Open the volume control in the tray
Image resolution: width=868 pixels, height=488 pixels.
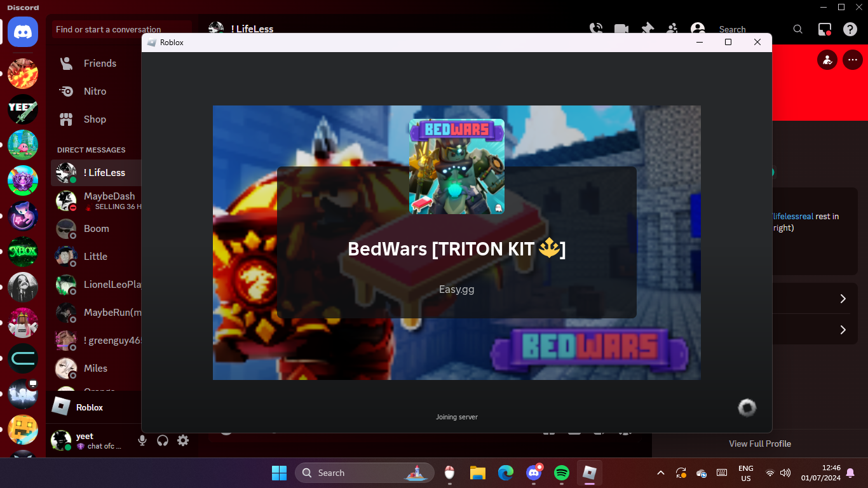tap(785, 473)
